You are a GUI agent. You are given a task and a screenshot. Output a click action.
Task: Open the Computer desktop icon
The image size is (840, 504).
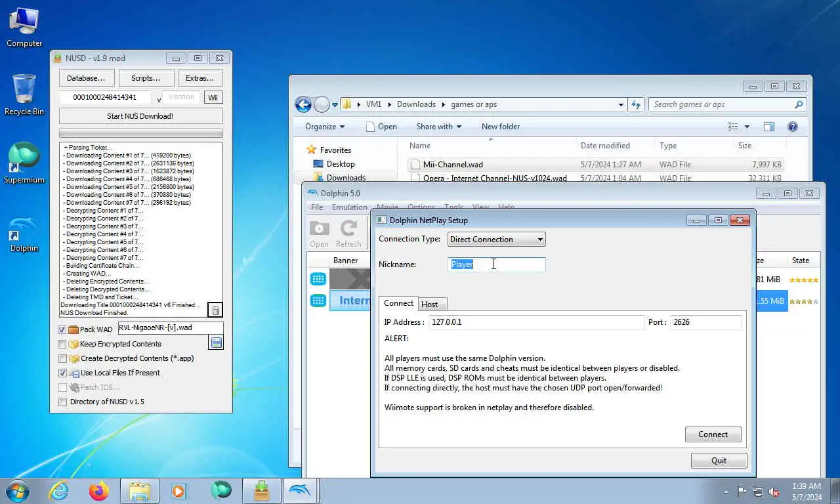tap(24, 28)
